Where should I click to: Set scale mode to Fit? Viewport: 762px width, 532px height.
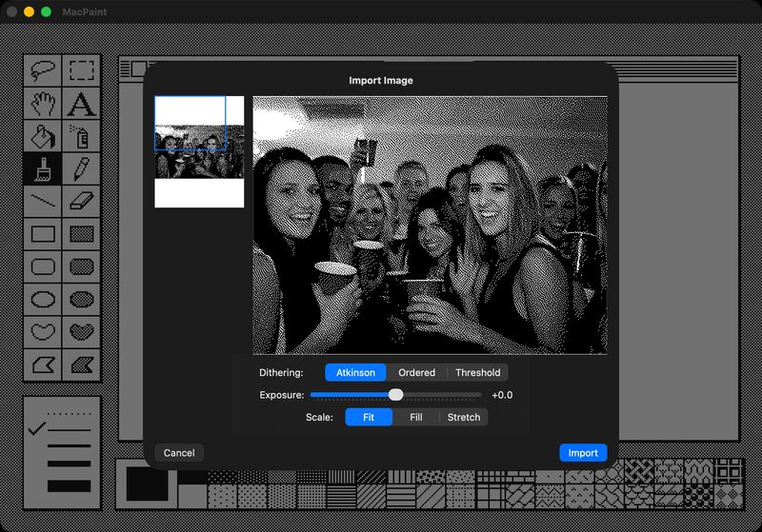click(x=369, y=417)
